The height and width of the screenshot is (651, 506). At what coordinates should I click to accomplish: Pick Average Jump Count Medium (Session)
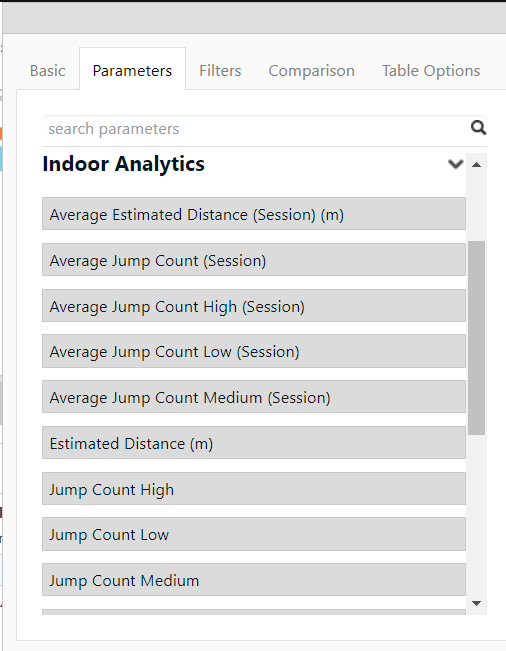click(x=254, y=397)
